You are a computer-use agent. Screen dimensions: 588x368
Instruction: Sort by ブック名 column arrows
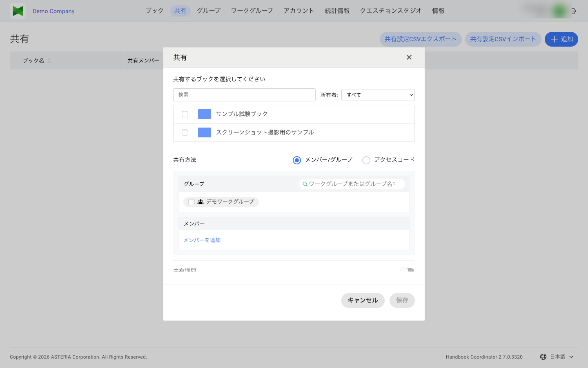coord(49,61)
